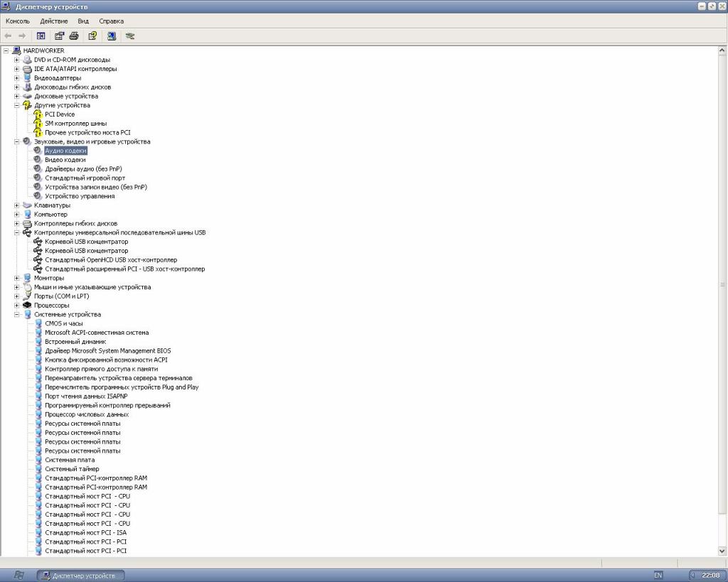Click the Help toolbar icon with question mark
The height and width of the screenshot is (582, 728).
[92, 36]
